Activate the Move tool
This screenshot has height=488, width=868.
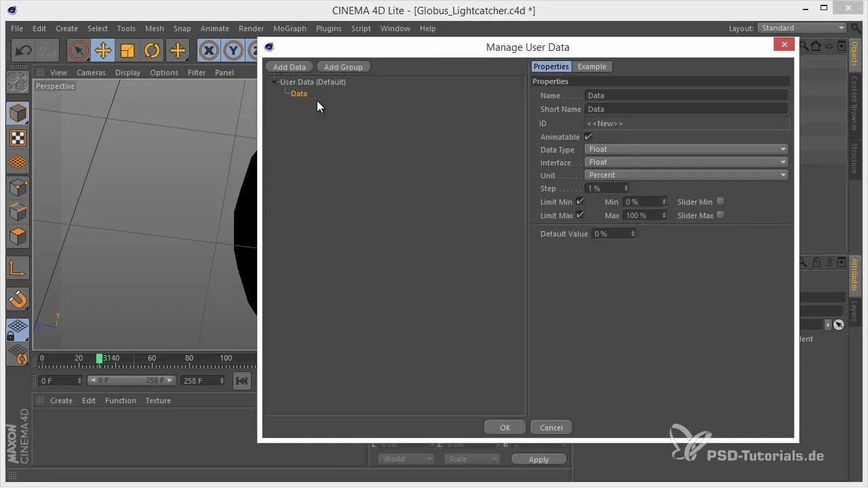[x=103, y=50]
